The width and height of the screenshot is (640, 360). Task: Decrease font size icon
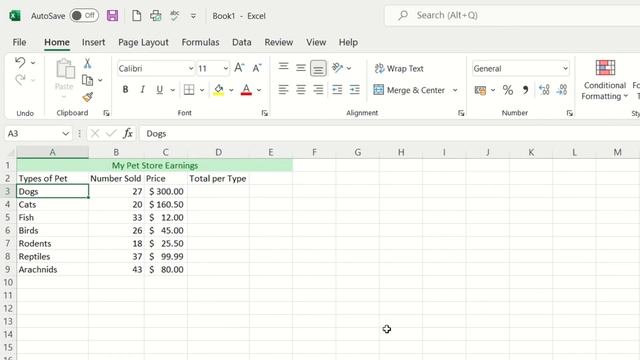257,68
